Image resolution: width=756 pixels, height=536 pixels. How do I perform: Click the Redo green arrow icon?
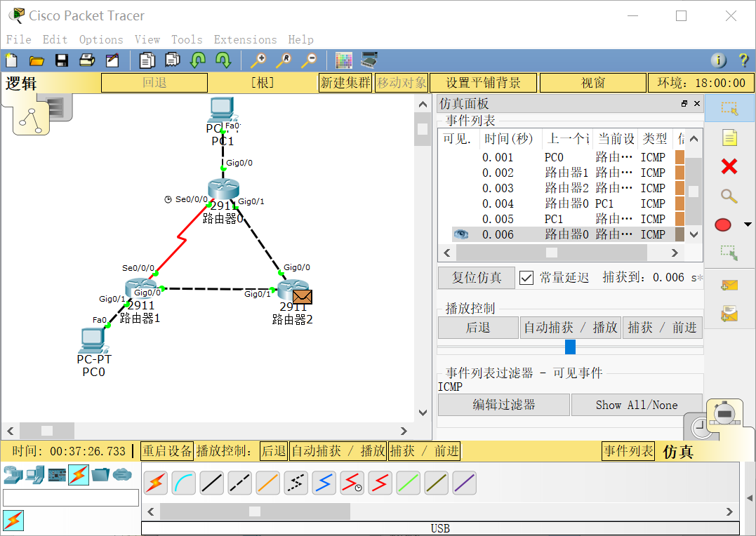tap(223, 61)
